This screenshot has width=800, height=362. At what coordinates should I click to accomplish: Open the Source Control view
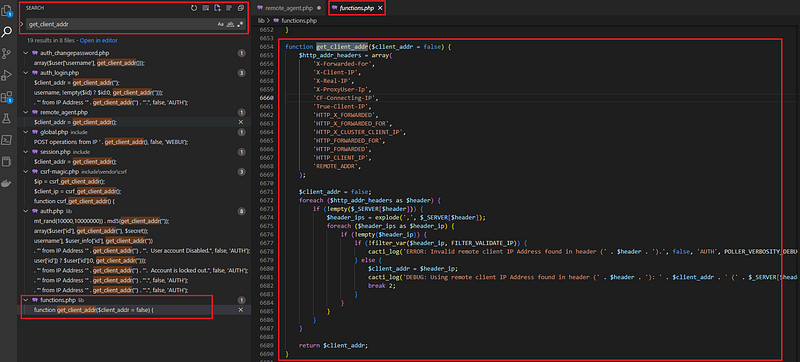7,54
